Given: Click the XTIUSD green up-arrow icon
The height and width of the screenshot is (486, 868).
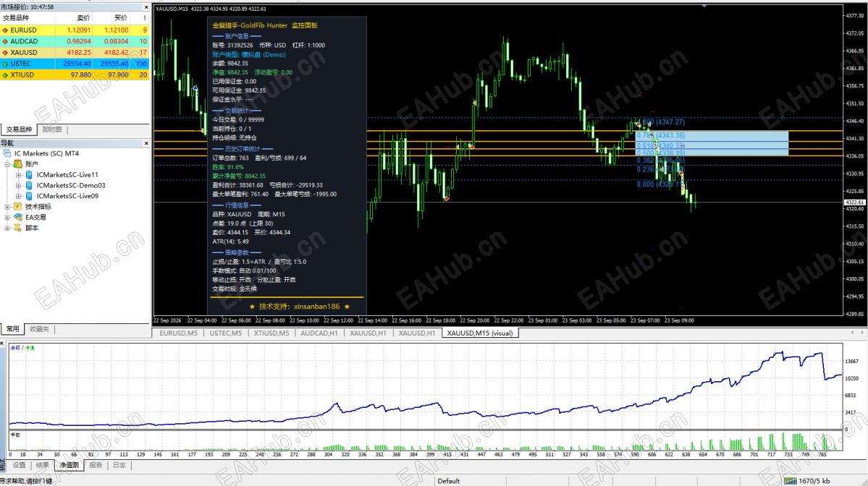Looking at the screenshot, I should [x=5, y=75].
